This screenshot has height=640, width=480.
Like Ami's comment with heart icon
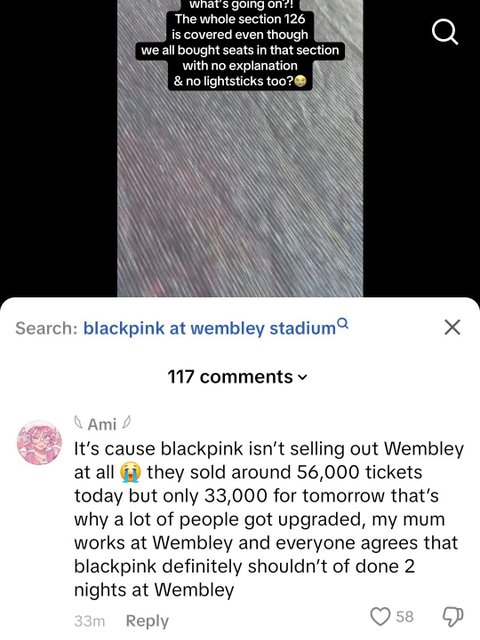click(380, 616)
